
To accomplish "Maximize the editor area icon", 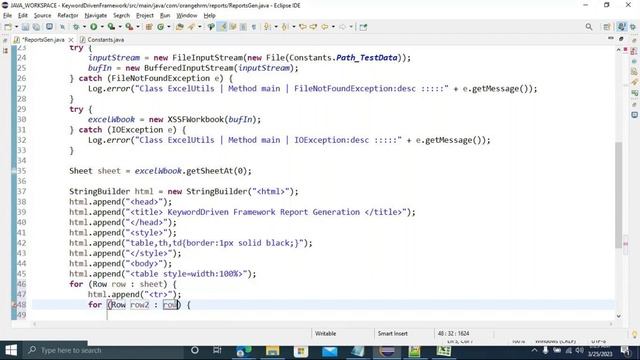I will [x=621, y=38].
